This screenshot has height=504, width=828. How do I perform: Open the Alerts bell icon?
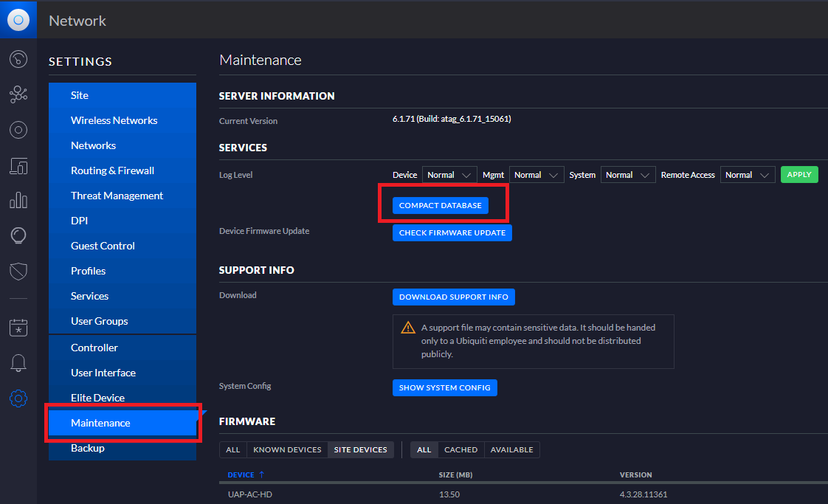click(x=18, y=363)
